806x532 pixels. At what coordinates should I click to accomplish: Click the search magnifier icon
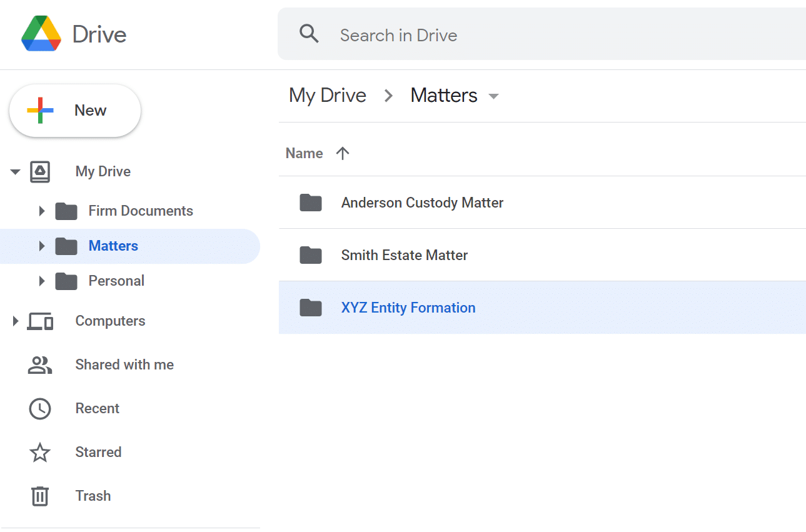[x=310, y=34]
